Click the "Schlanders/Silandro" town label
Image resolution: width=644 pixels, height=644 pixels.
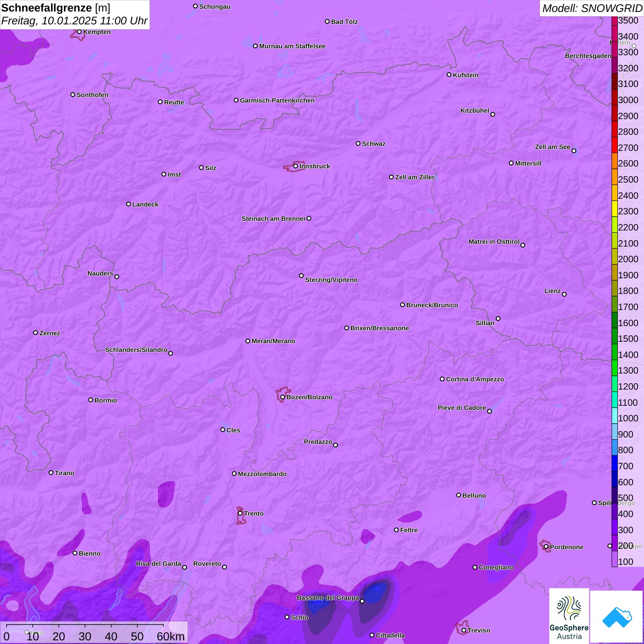tap(136, 350)
